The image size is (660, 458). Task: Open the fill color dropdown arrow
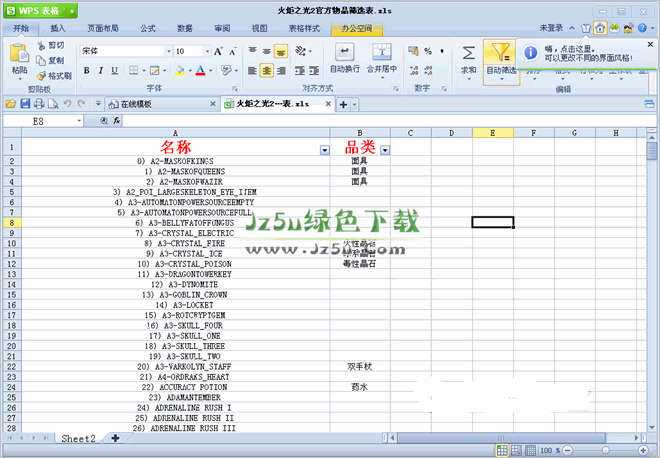(x=190, y=70)
